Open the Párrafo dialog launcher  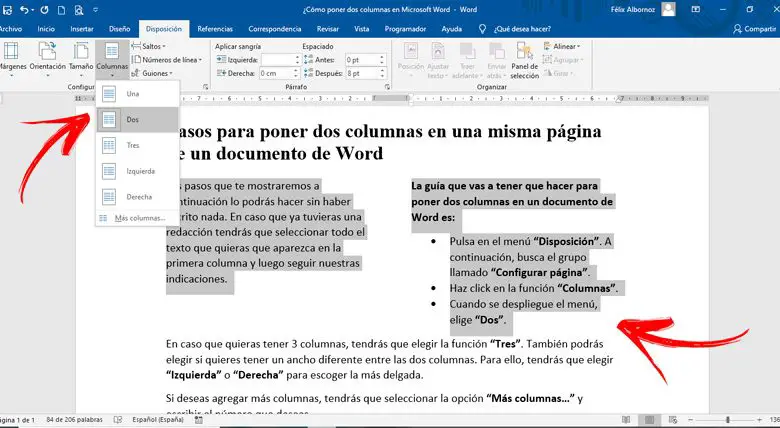coord(388,87)
